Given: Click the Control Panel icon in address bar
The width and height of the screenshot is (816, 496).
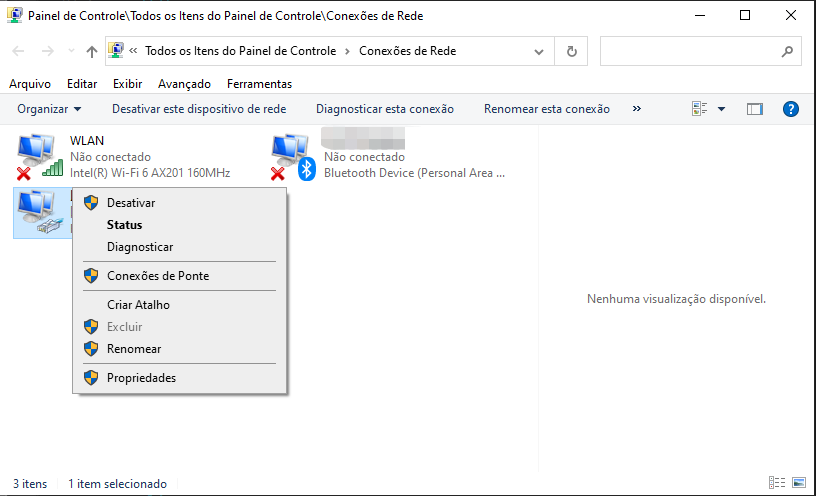Looking at the screenshot, I should [116, 50].
